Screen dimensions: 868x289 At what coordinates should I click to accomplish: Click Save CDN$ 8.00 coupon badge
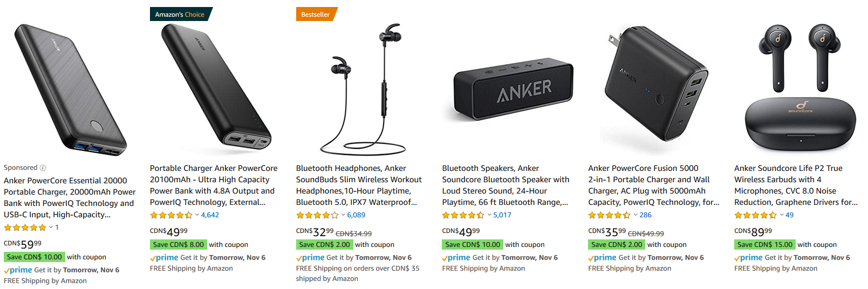pyautogui.click(x=179, y=245)
